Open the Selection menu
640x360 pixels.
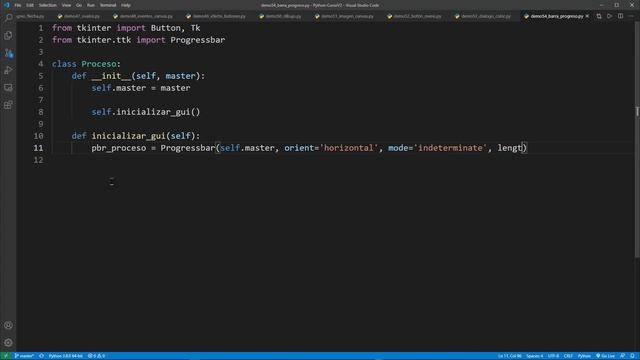click(48, 5)
